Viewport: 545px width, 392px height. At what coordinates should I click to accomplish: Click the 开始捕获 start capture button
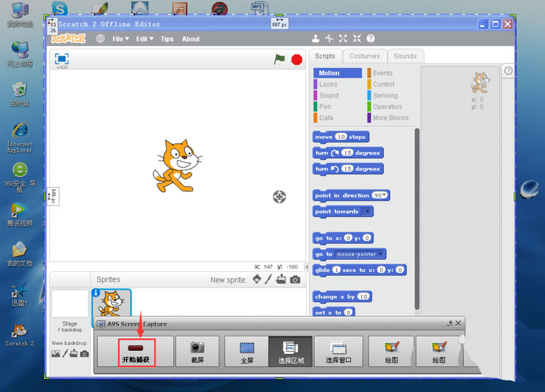coord(136,351)
